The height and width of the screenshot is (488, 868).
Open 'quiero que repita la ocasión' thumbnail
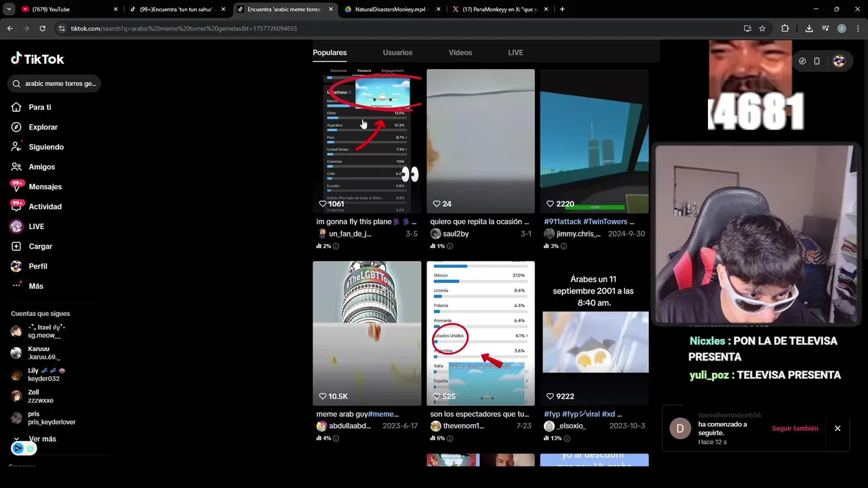(481, 141)
